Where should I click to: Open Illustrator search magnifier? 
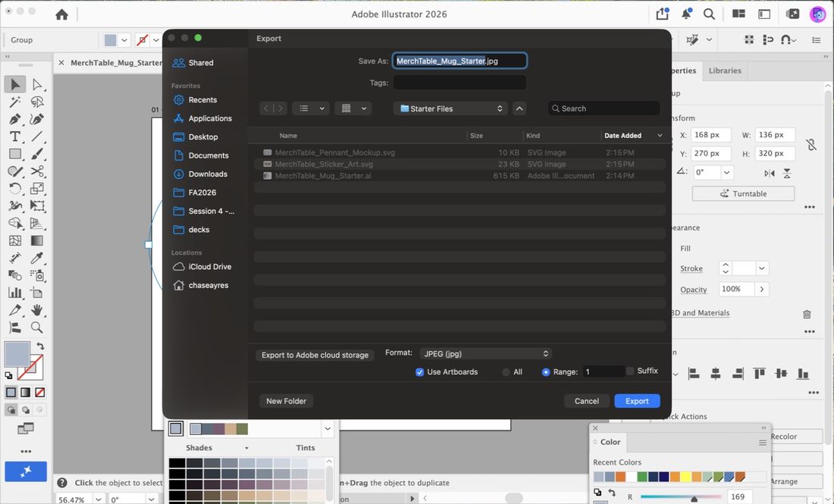pyautogui.click(x=709, y=14)
